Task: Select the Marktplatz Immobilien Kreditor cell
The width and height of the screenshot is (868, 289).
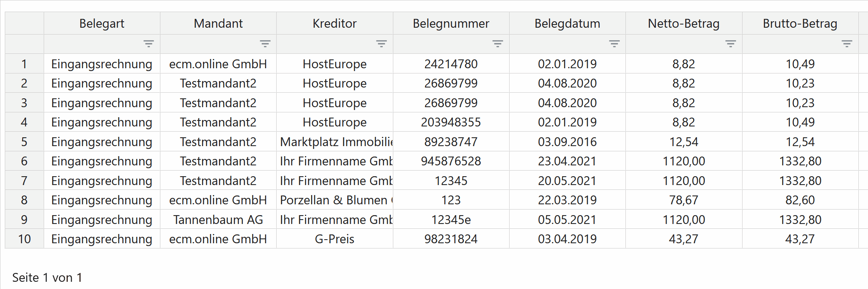Action: click(335, 142)
